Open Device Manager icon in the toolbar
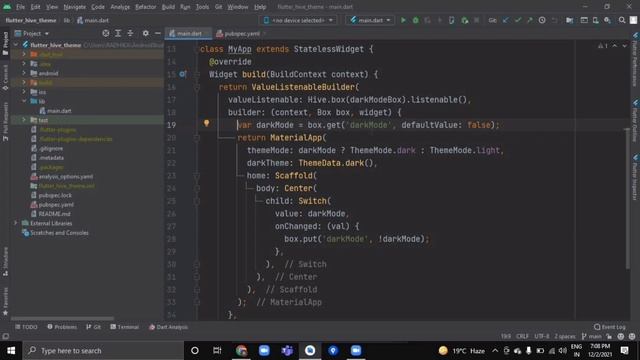640x360 pixels. [x=596, y=20]
